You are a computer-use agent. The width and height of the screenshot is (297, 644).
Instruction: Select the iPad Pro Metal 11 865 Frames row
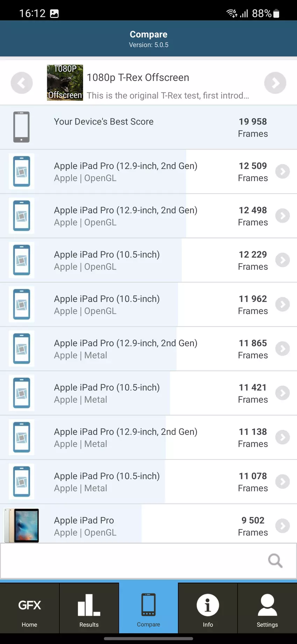pos(140,349)
